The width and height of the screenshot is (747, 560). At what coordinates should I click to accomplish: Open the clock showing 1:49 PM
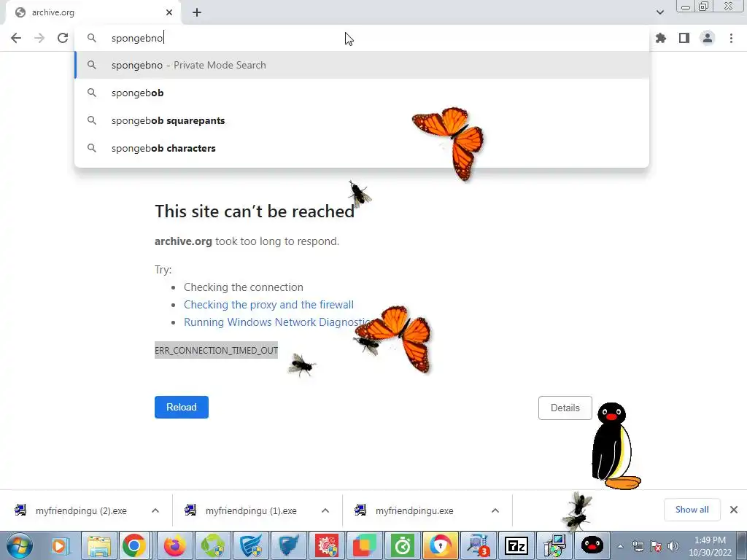coord(710,546)
